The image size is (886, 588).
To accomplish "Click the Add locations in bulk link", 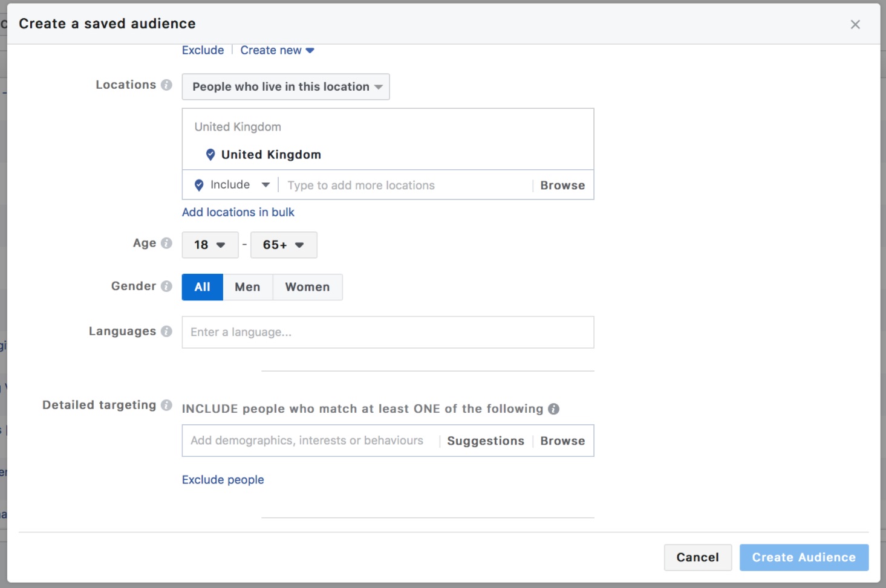I will [238, 212].
